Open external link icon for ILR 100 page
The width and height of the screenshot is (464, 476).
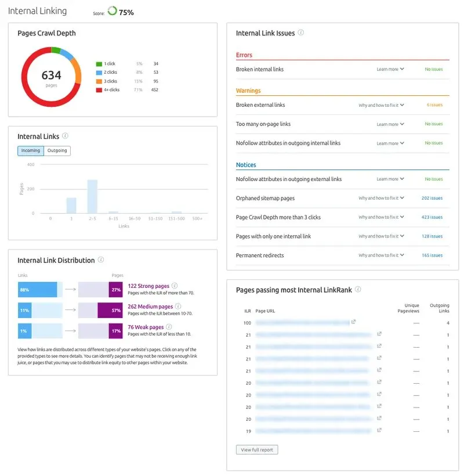click(x=353, y=322)
